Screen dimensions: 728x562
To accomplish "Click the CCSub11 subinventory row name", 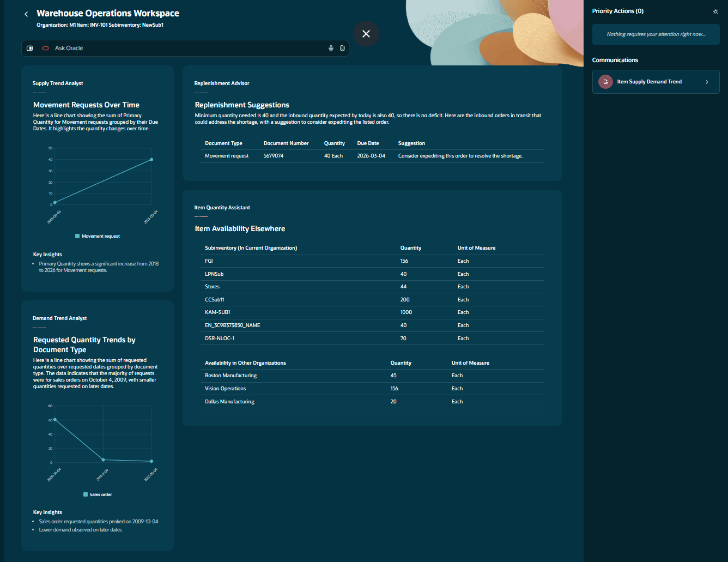I will click(215, 300).
